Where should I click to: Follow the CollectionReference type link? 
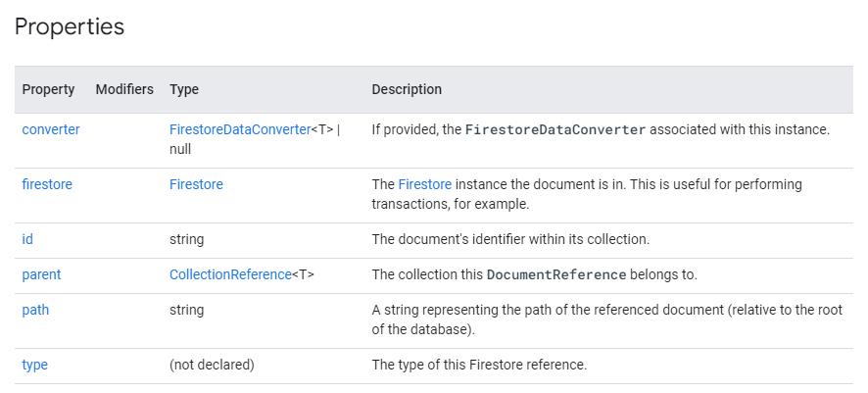(230, 274)
